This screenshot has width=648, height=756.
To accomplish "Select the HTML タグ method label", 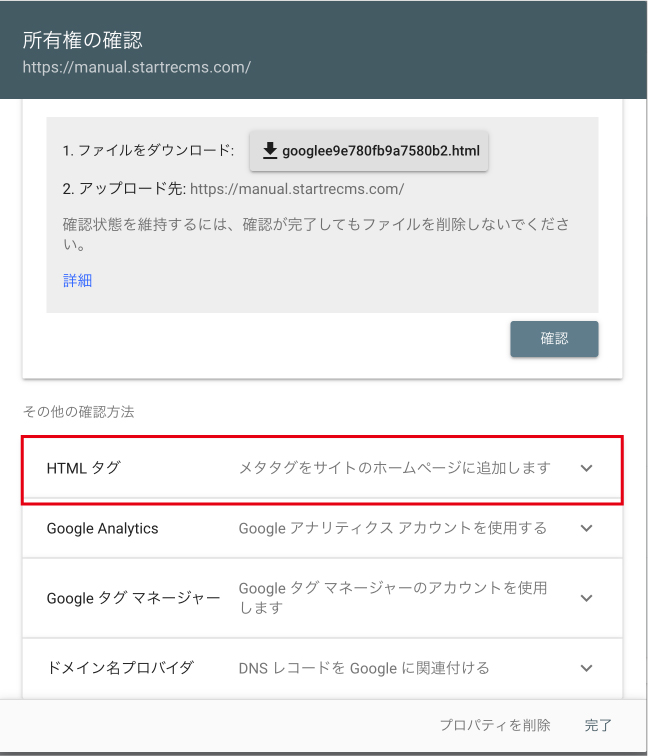I will pos(83,468).
